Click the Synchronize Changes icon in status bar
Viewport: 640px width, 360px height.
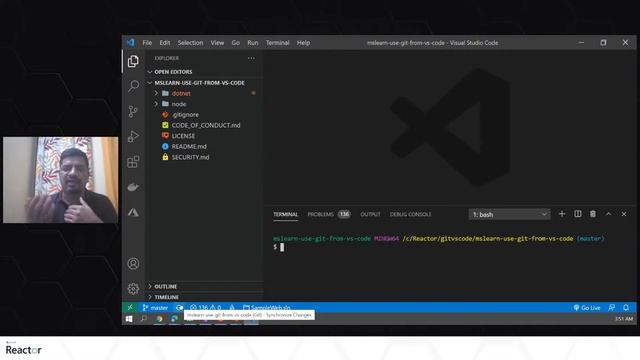pyautogui.click(x=179, y=307)
